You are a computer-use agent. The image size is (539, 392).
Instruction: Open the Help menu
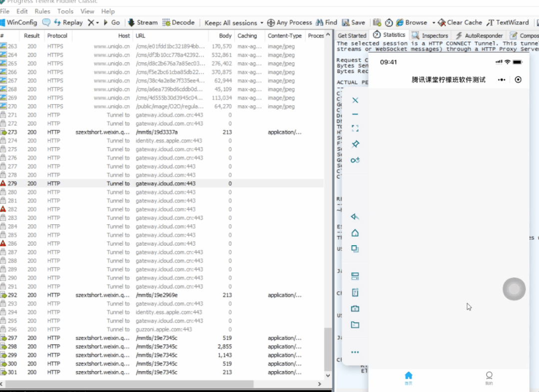(x=108, y=11)
